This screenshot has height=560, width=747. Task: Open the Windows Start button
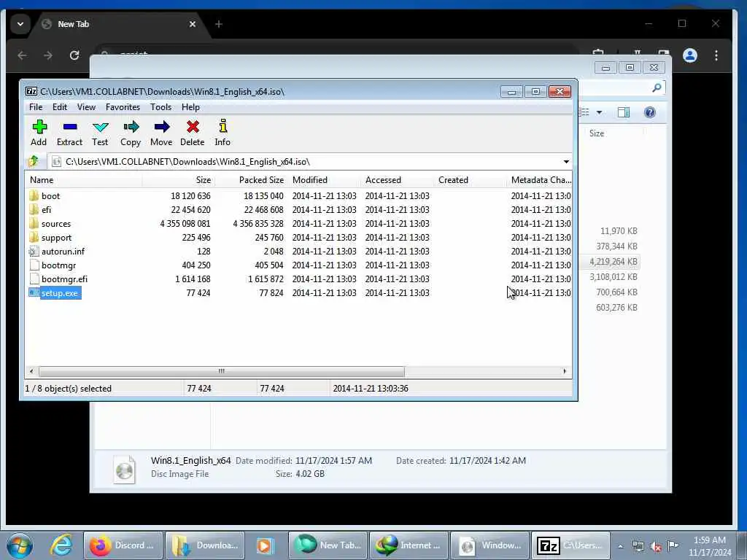pos(19,545)
